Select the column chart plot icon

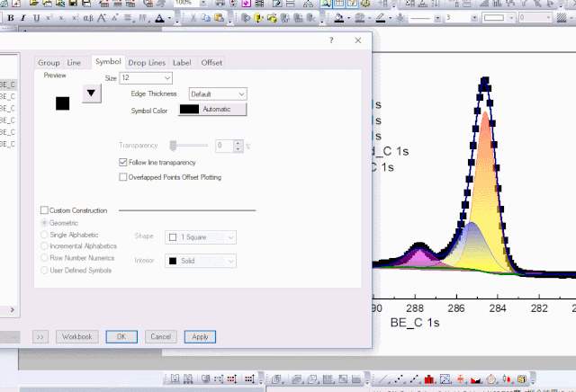[429, 379]
